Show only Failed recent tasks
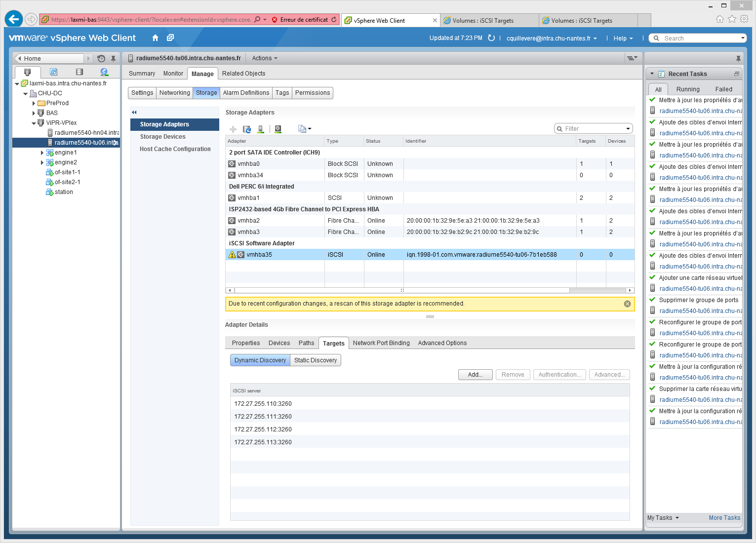Screen dimensions: 756x543 [723, 89]
